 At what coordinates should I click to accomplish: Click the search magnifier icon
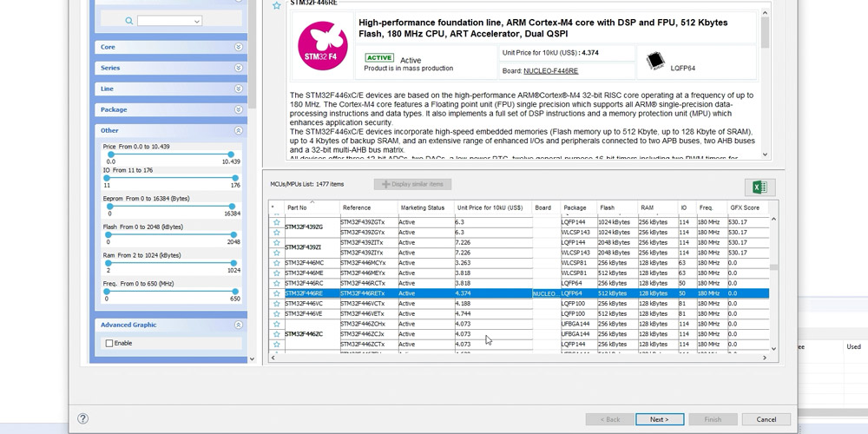point(129,21)
